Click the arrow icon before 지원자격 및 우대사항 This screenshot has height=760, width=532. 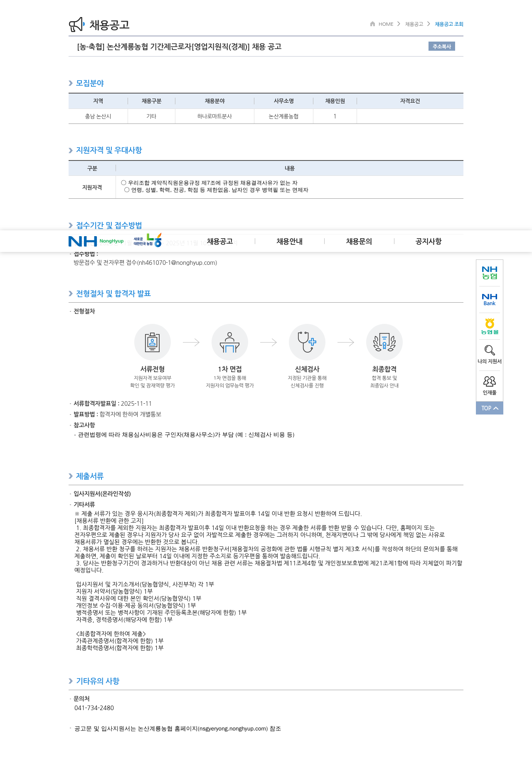click(71, 150)
